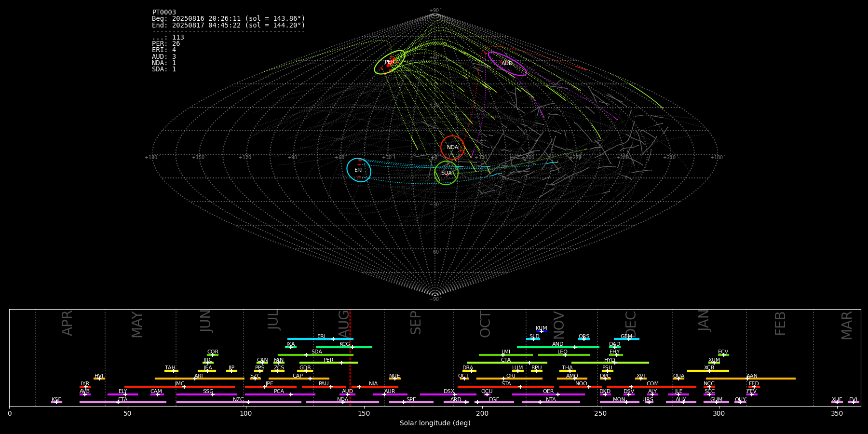Click the DRA shower label in timeline
This screenshot has height=434, width=868.
tap(468, 367)
